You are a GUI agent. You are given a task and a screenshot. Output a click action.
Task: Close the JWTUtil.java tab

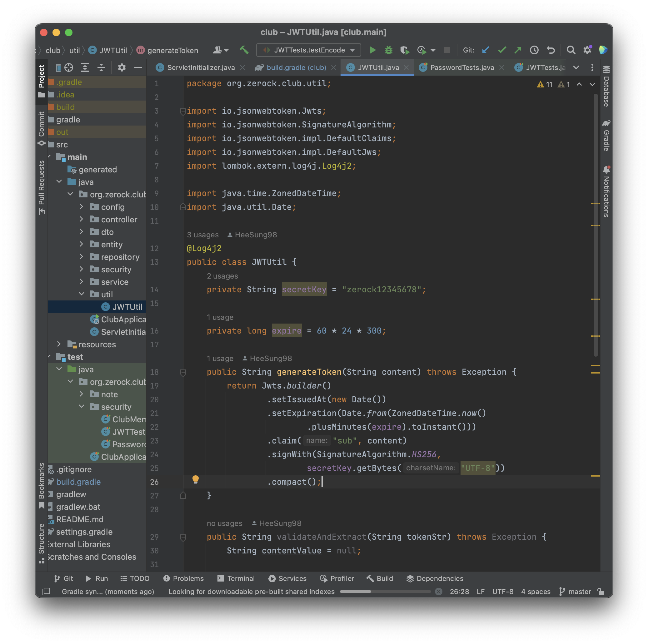click(x=406, y=68)
